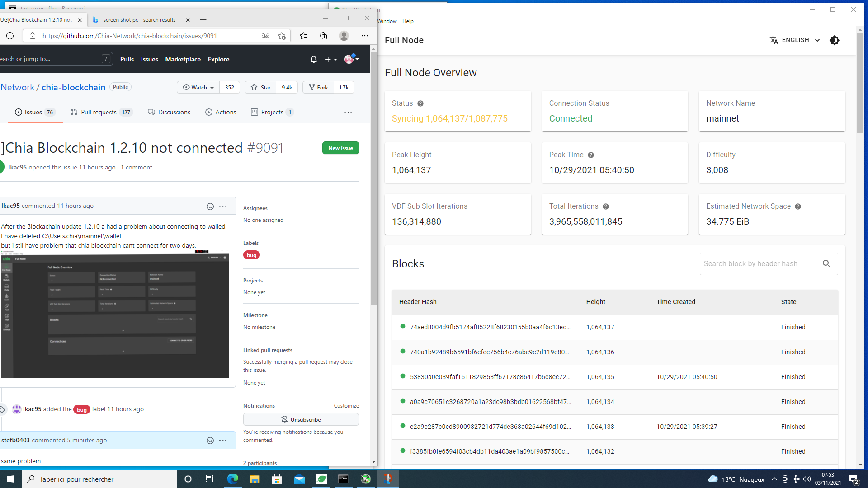Screen dimensions: 868x488
Task: Click the help icon next to Status
Action: click(x=420, y=103)
